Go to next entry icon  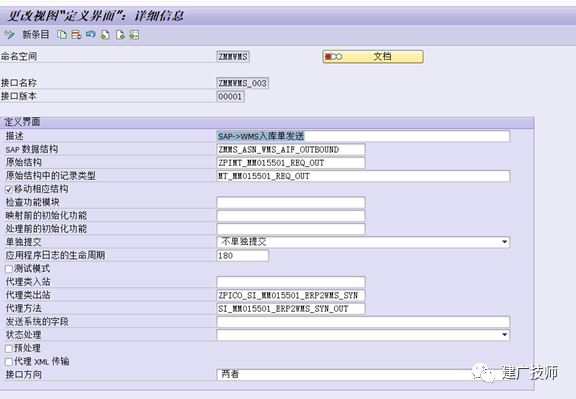coord(120,35)
